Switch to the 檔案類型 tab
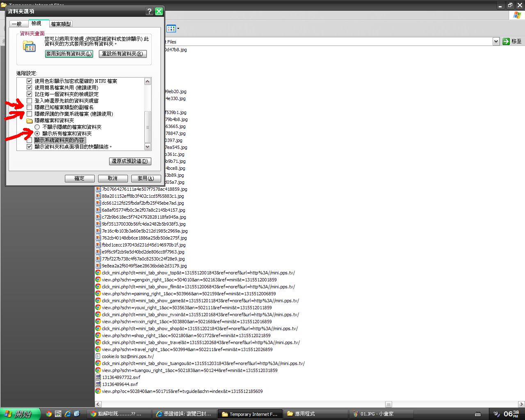Image resolution: width=525 pixels, height=420 pixels. (x=61, y=24)
